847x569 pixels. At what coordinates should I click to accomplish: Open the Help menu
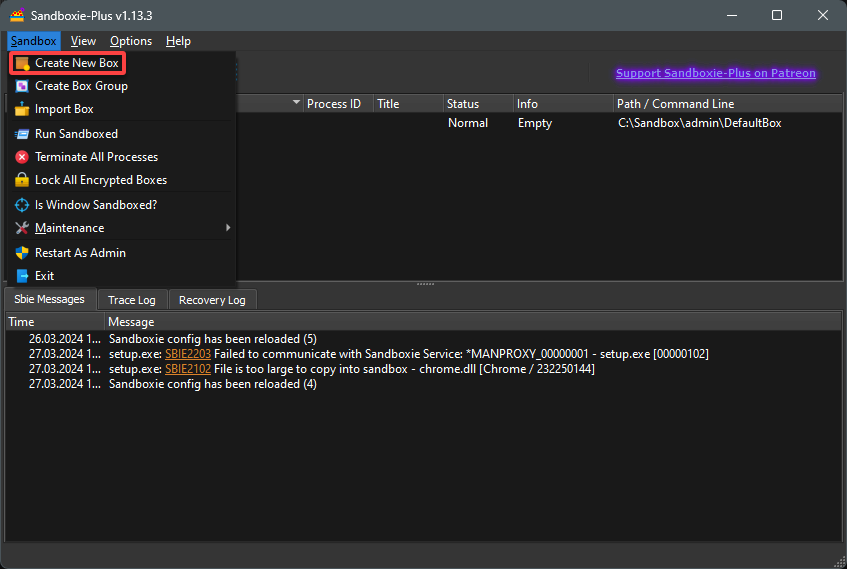[x=178, y=41]
